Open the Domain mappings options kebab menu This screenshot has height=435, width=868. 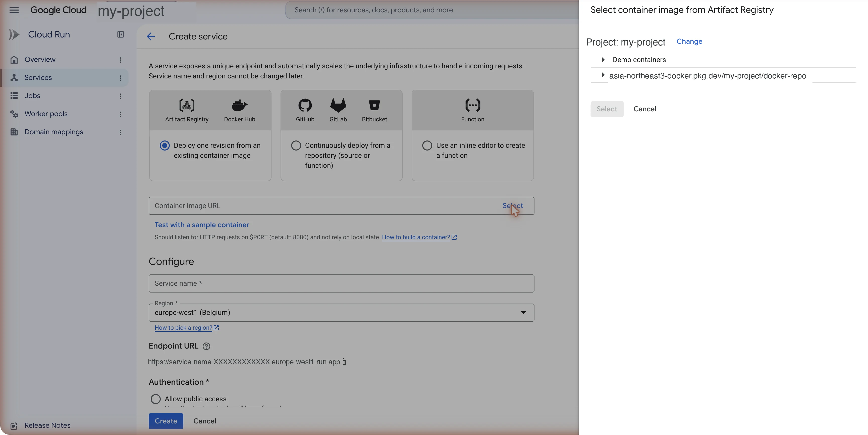click(x=120, y=132)
